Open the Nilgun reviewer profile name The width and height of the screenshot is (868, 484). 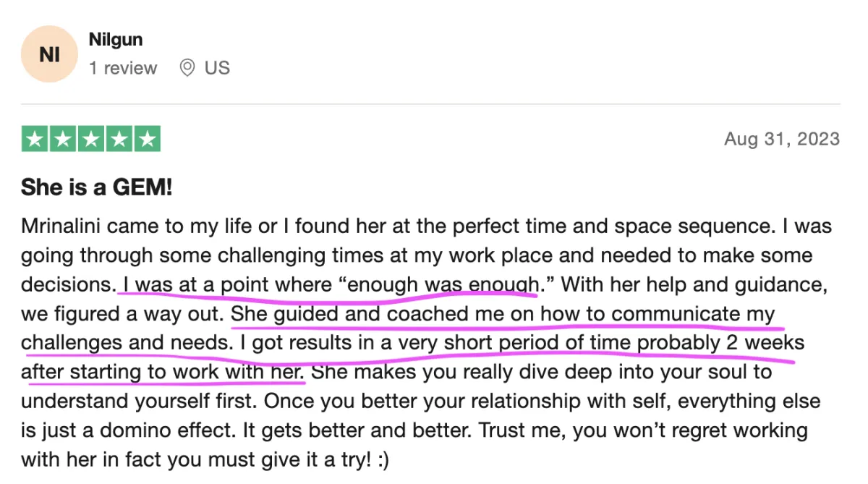coord(115,39)
